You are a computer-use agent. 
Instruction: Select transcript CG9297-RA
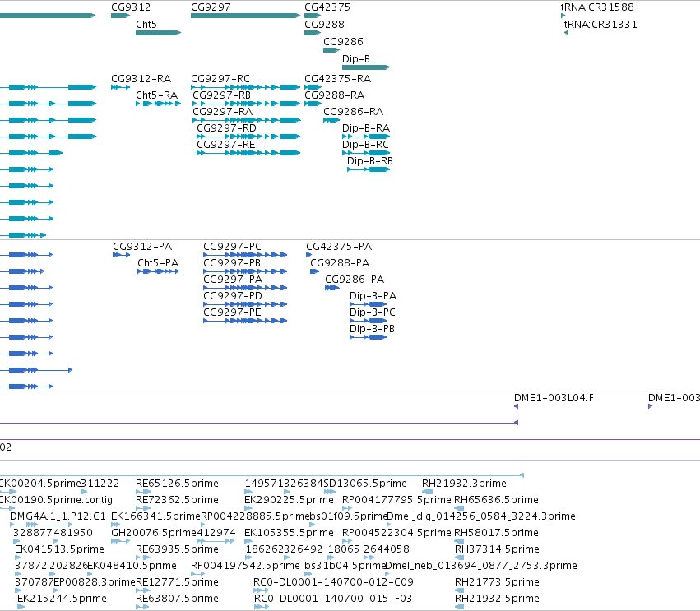click(247, 120)
